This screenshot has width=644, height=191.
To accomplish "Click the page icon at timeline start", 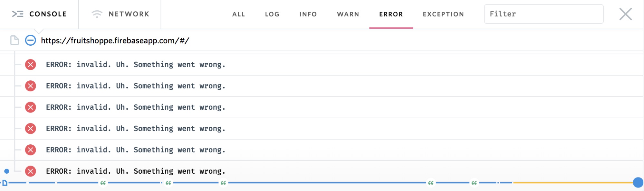I will [5, 183].
